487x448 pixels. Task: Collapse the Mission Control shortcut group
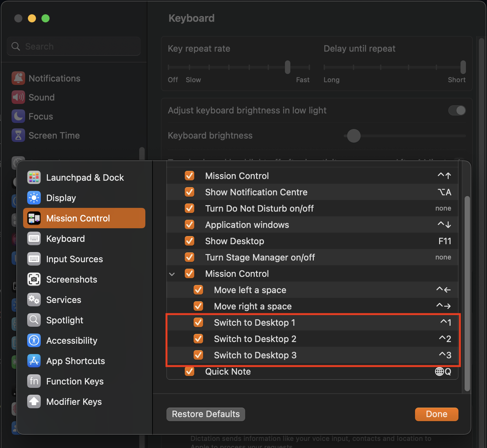pyautogui.click(x=172, y=273)
